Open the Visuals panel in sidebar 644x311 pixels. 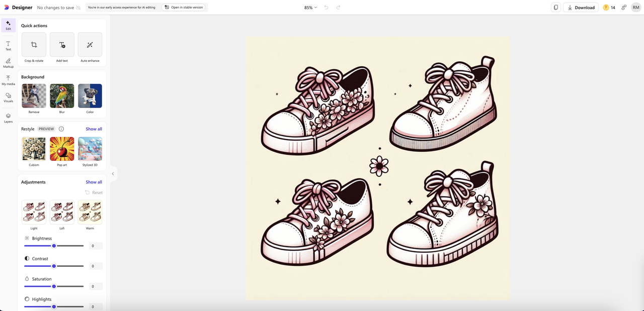pos(8,97)
